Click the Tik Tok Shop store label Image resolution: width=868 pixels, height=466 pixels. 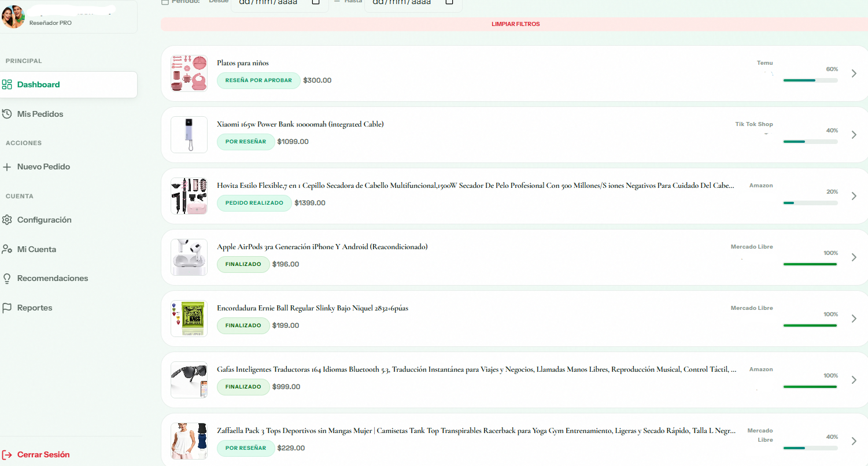click(754, 124)
